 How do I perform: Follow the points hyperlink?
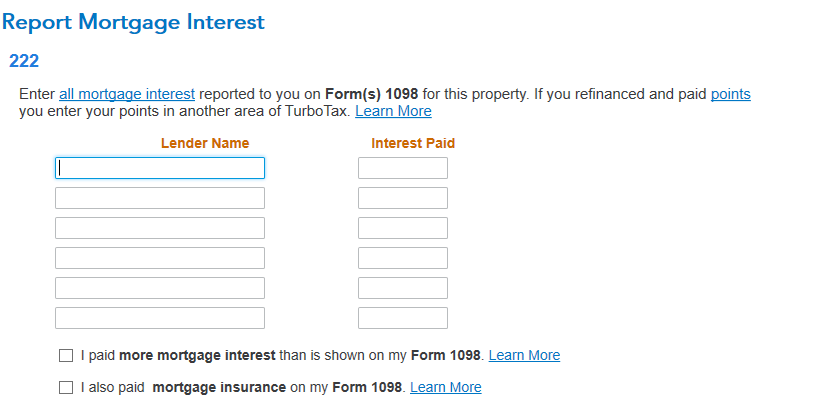click(731, 94)
